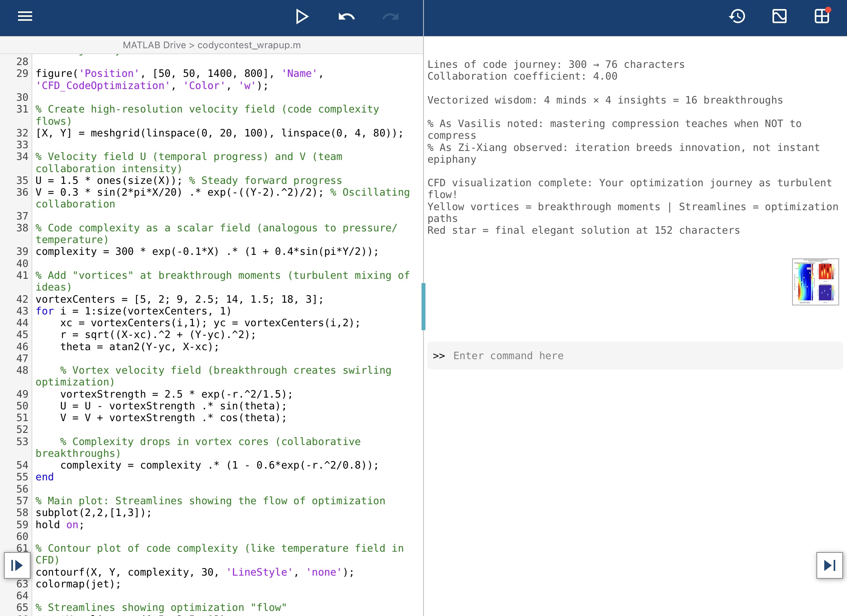Click line number 43 in gutter
The image size is (847, 616).
point(22,311)
